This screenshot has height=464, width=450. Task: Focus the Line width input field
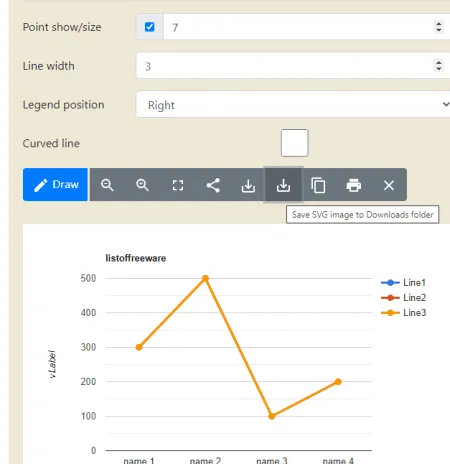[x=293, y=66]
